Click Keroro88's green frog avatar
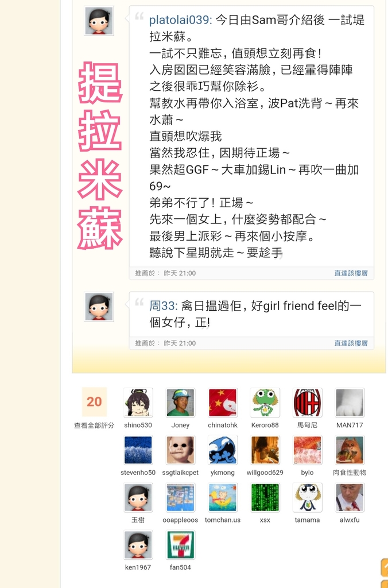Screen dimensions: 388x588 (x=265, y=403)
